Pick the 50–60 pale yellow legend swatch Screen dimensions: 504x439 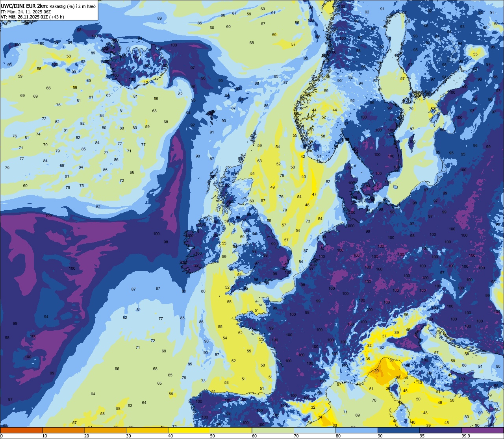tap(231, 430)
